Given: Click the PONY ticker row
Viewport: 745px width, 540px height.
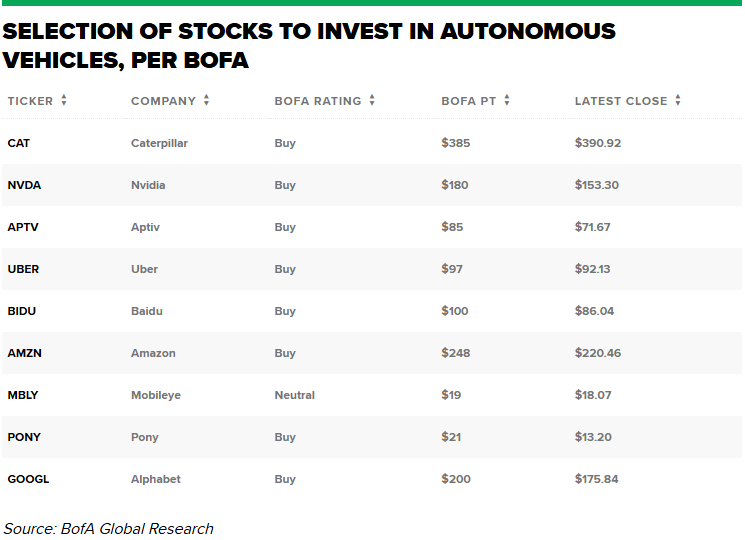Looking at the screenshot, I should pyautogui.click(x=24, y=437).
